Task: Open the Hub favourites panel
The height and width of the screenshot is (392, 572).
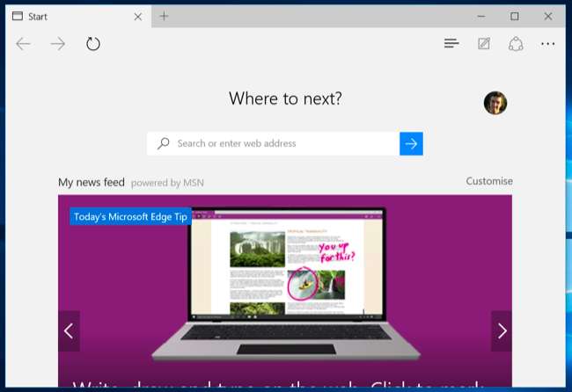Action: click(x=451, y=44)
